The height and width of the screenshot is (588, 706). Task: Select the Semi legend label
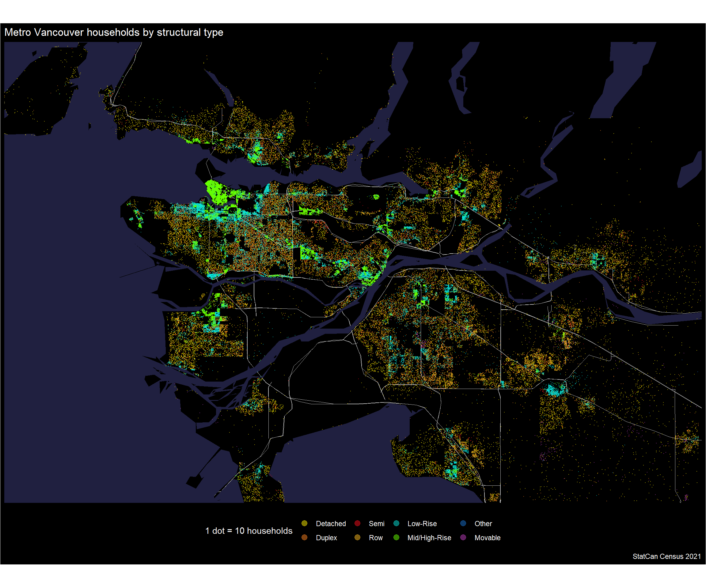[376, 523]
